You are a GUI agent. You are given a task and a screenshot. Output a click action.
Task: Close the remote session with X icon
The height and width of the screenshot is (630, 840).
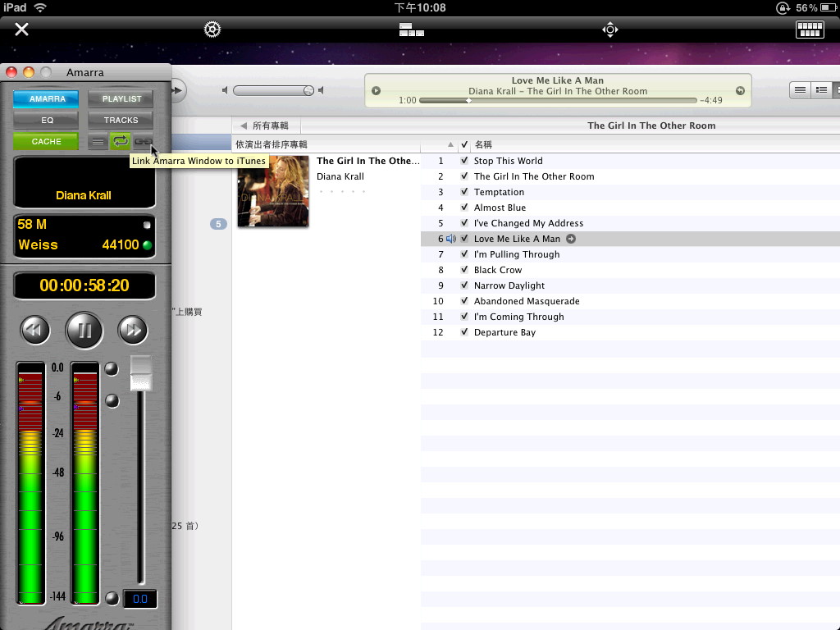point(21,29)
